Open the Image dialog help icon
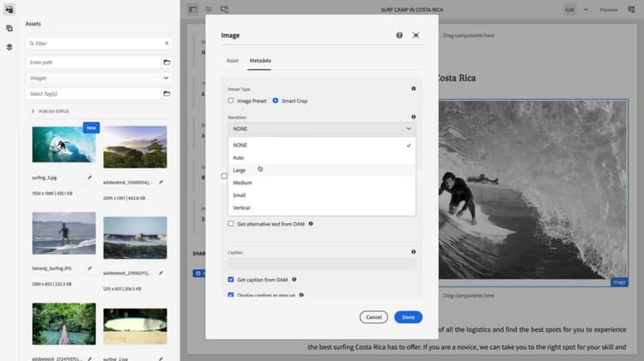This screenshot has width=644, height=361. (x=399, y=35)
